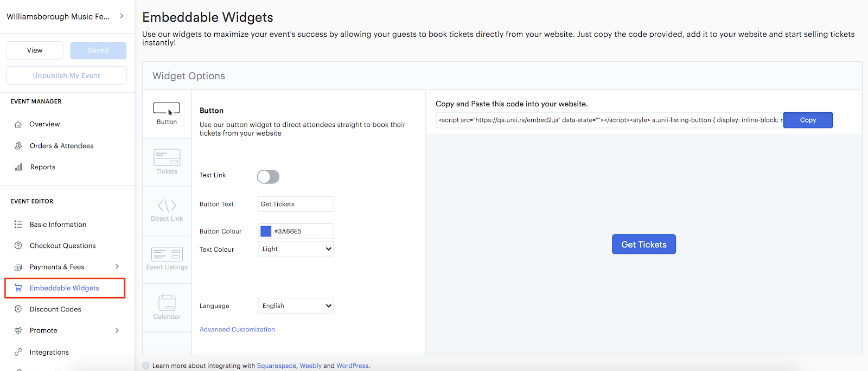This screenshot has height=371, width=868.
Task: Open the Overview section
Action: pos(44,124)
